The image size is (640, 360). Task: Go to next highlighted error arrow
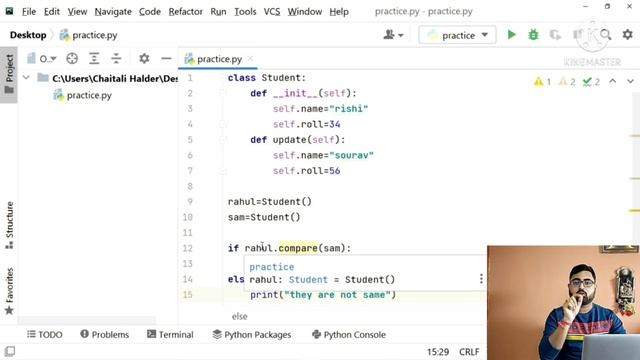pyautogui.click(x=630, y=81)
